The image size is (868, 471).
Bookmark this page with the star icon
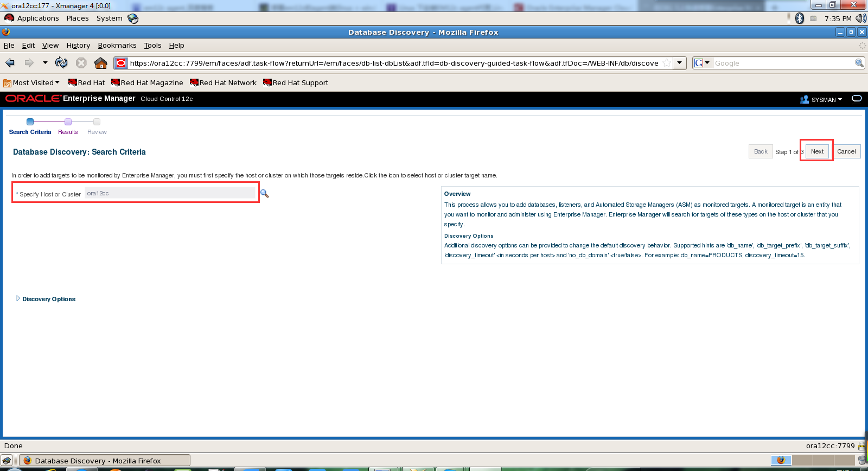(667, 63)
